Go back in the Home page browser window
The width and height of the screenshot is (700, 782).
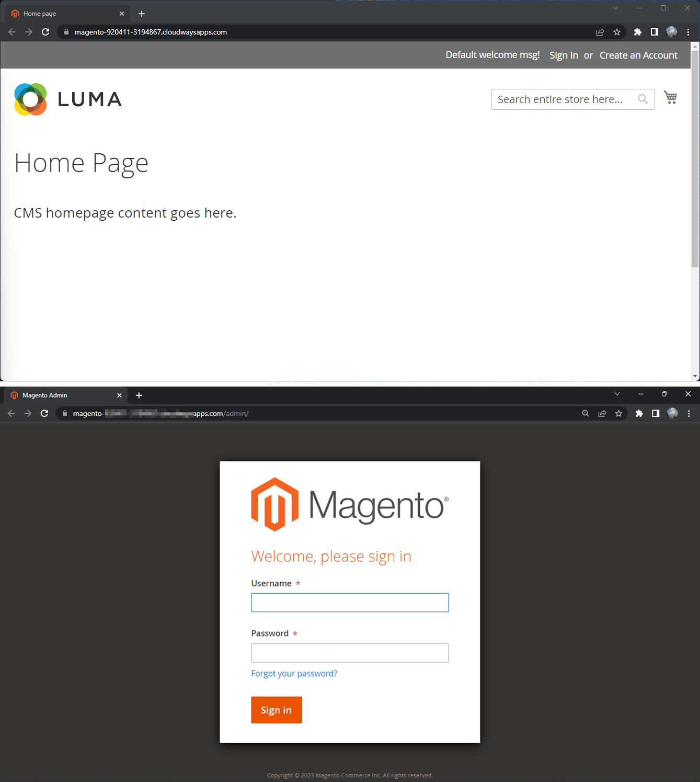12,32
